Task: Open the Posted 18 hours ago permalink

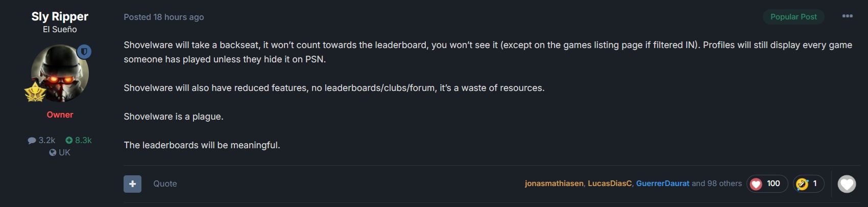Action: tap(163, 17)
